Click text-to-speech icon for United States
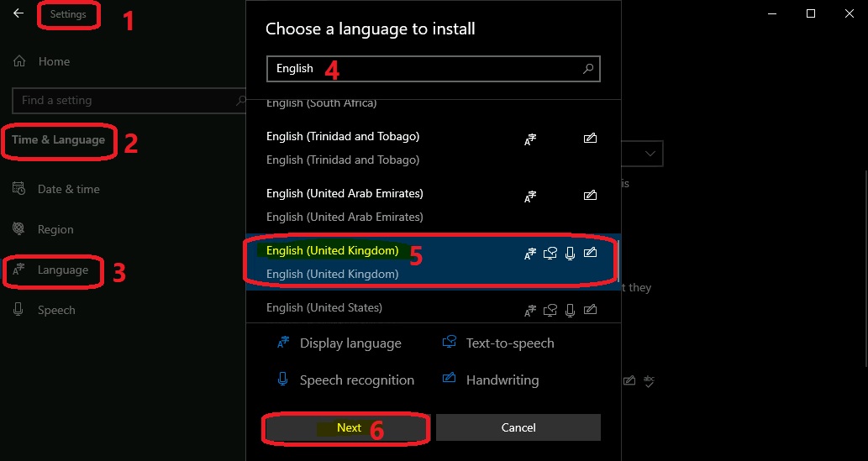Image resolution: width=868 pixels, height=461 pixels. 550,311
